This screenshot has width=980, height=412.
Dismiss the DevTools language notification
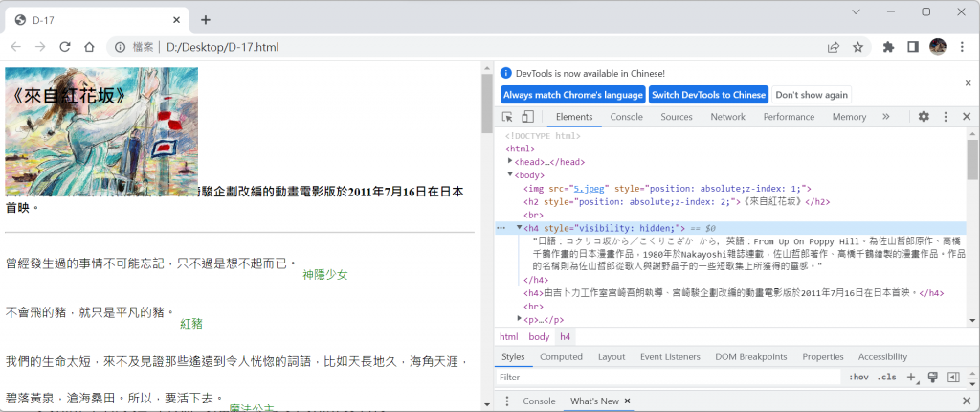point(968,82)
